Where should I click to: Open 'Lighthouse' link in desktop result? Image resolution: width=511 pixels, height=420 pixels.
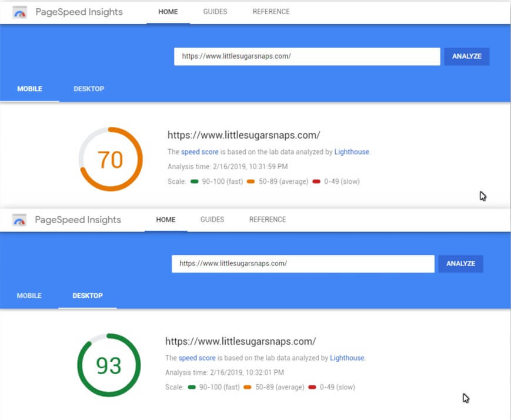coord(347,358)
